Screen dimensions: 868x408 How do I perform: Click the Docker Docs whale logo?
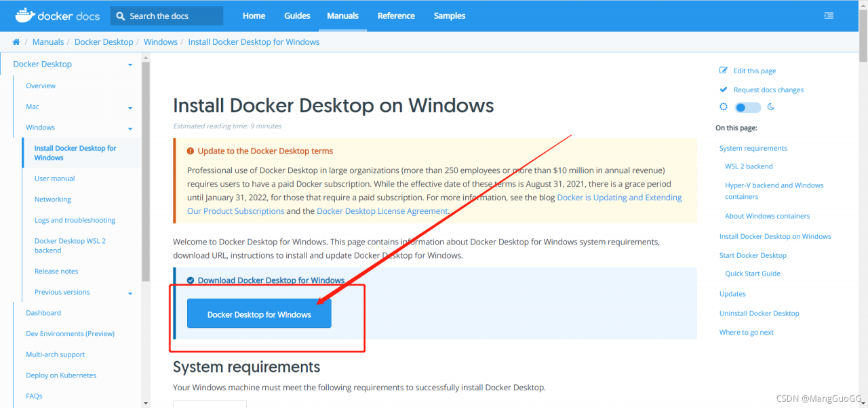click(25, 15)
